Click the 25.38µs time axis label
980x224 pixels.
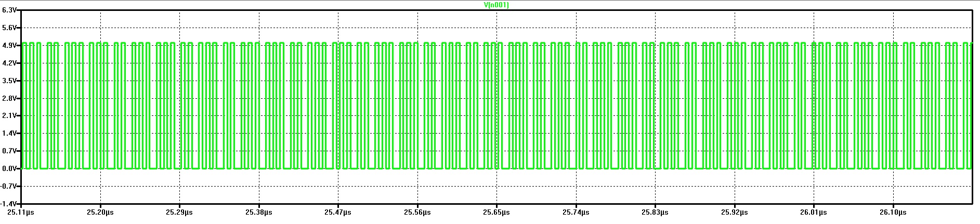259,212
